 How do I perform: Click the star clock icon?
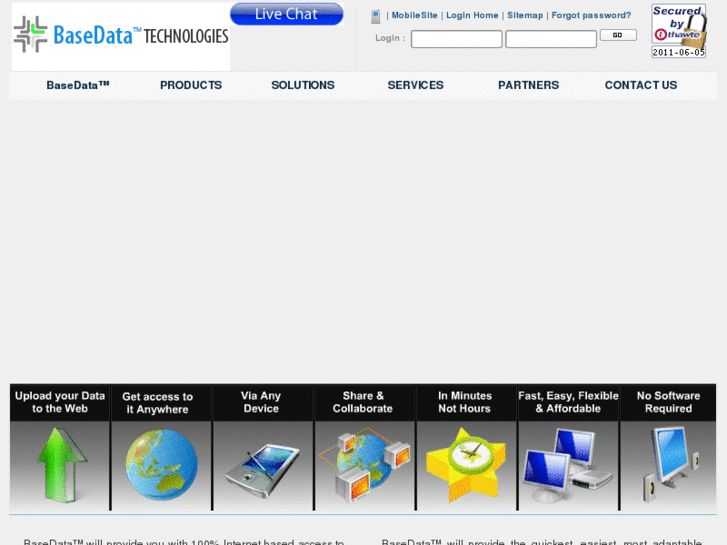click(466, 465)
